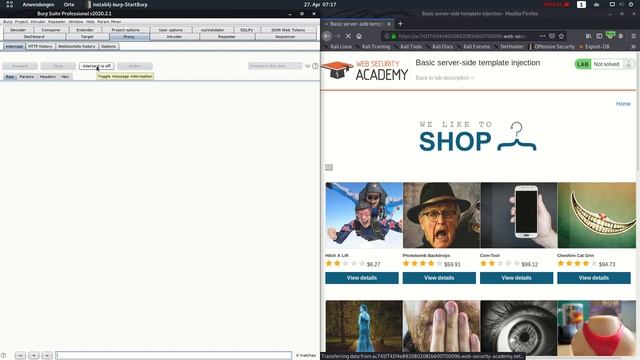This screenshot has width=640, height=360.
Task: Open the Target tab
Action: (x=87, y=37)
